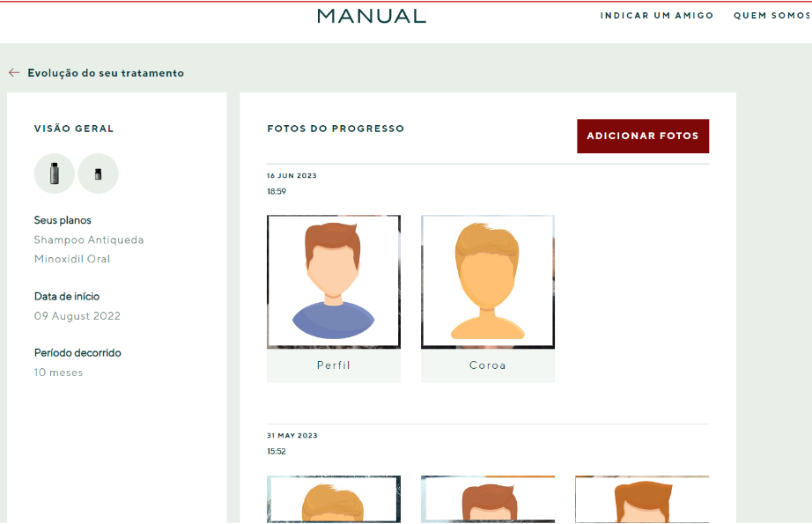Click the Fotos do Progresso heading
The image size is (812, 524).
(336, 129)
